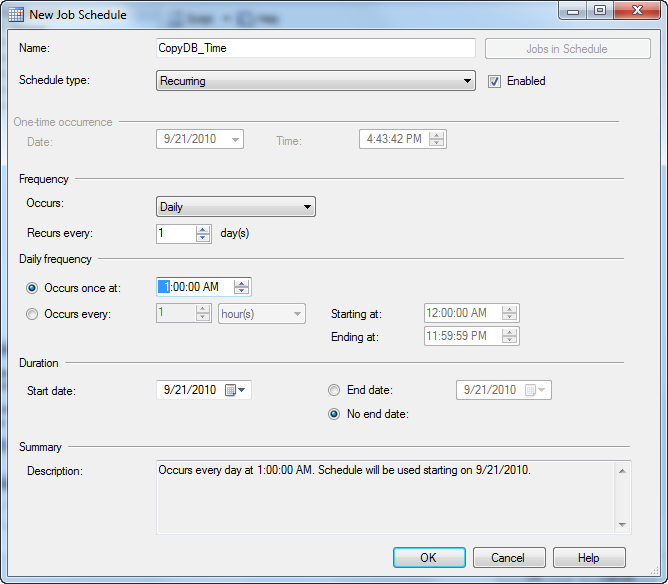Click the Start date field

204,390
